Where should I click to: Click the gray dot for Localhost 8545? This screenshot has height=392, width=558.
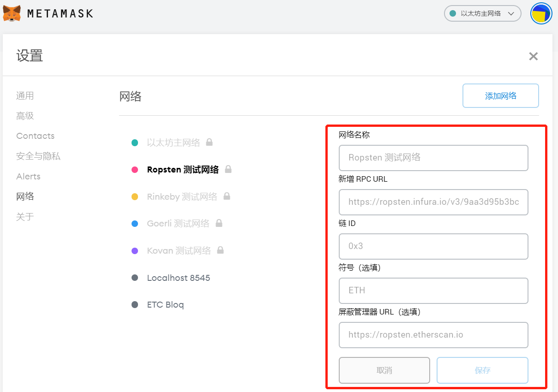tap(135, 278)
